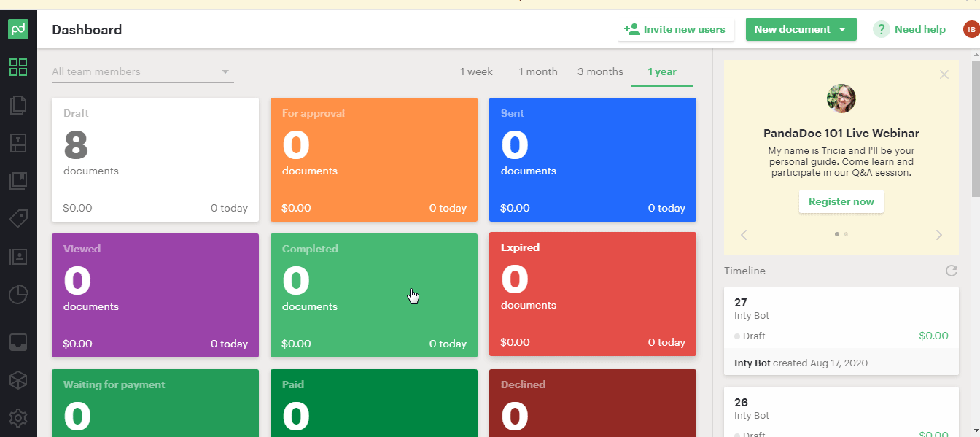
Task: Open the Templates icon in sidebar
Action: (x=18, y=143)
